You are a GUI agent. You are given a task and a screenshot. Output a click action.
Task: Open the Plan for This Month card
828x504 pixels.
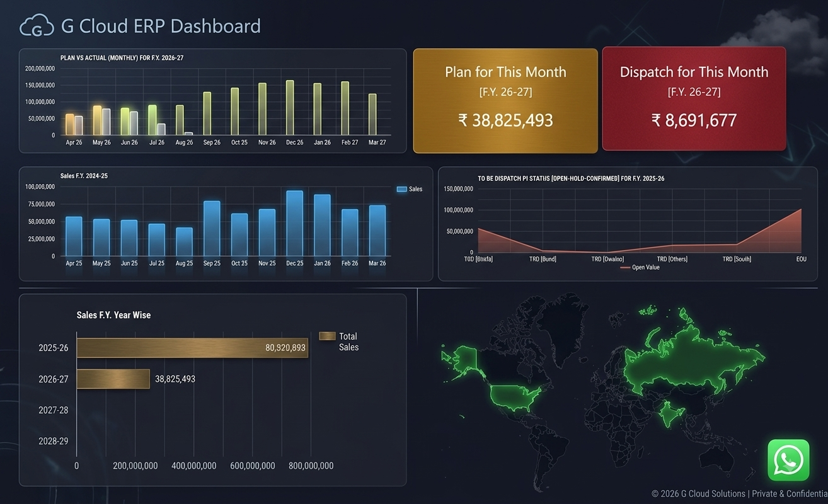[505, 101]
